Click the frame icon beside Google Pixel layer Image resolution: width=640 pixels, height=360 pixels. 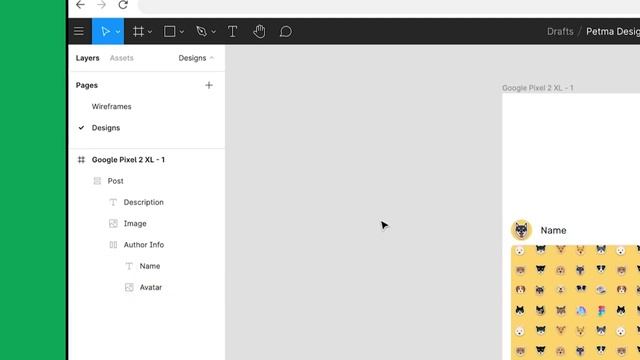(81, 160)
